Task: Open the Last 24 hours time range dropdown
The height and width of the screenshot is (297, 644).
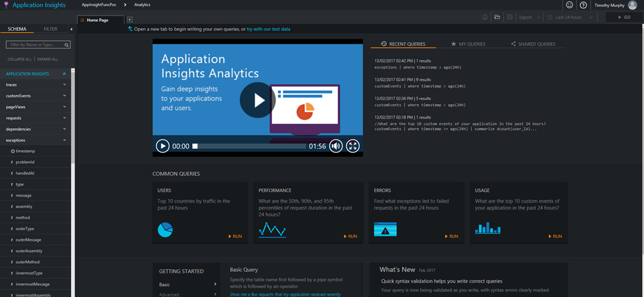Action: click(x=575, y=18)
